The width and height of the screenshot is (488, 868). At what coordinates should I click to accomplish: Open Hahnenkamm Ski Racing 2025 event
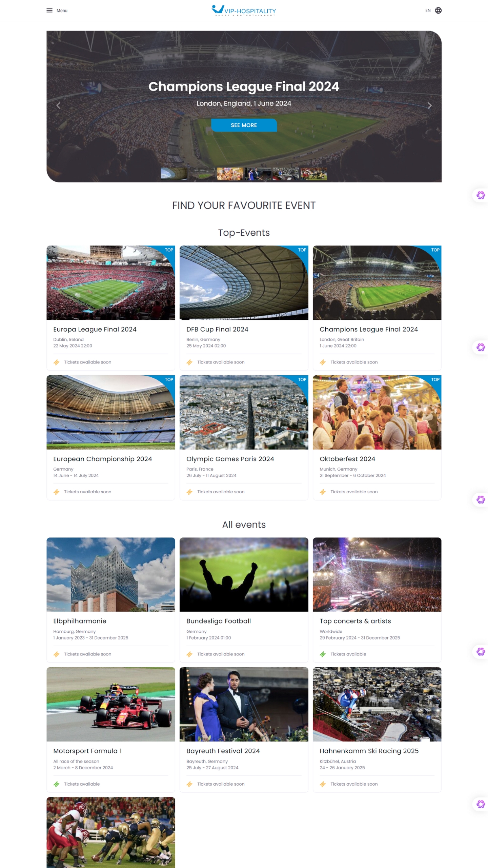tap(369, 751)
